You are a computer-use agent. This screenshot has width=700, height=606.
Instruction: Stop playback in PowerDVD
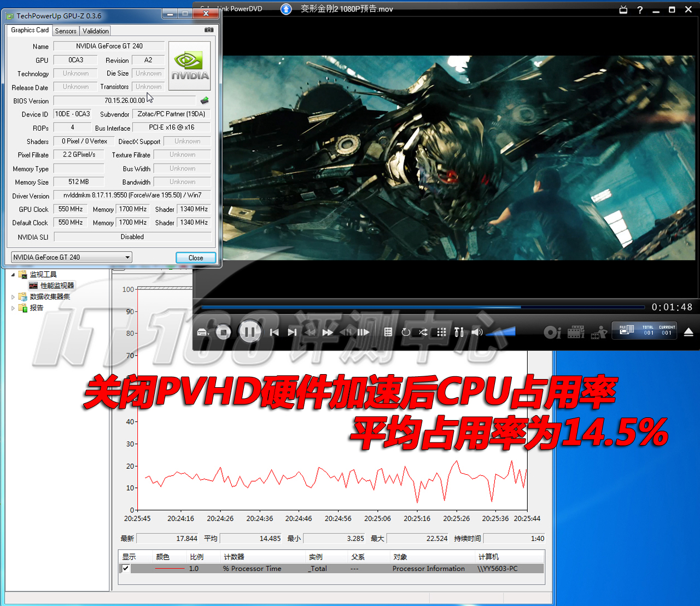223,332
